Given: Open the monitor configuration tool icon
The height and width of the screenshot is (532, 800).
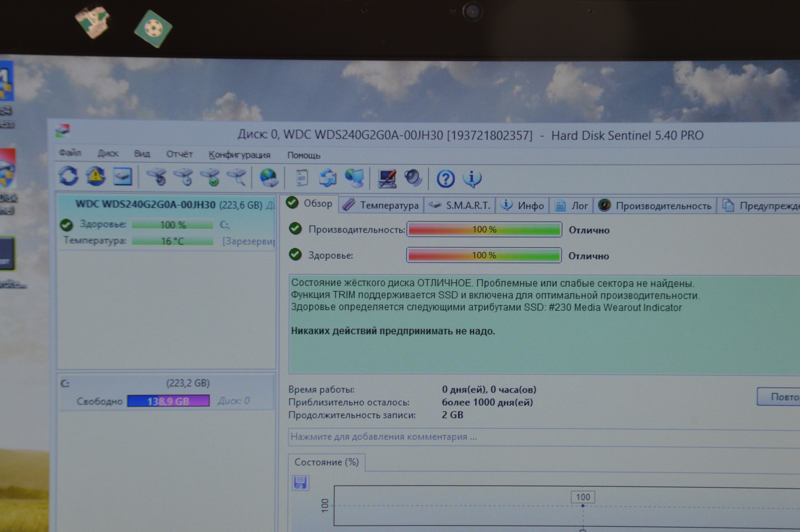Looking at the screenshot, I should [387, 178].
